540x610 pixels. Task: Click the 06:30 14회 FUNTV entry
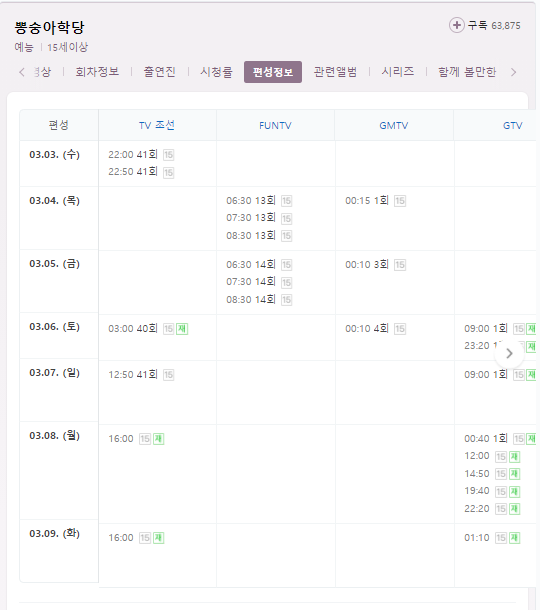tap(251, 265)
